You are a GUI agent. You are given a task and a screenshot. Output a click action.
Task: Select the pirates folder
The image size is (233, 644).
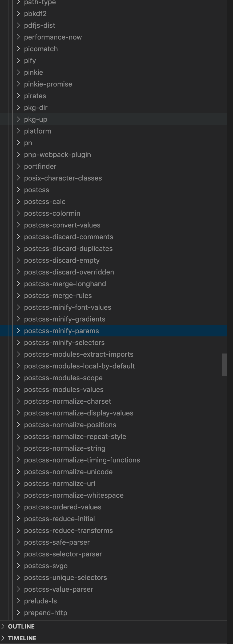(35, 96)
